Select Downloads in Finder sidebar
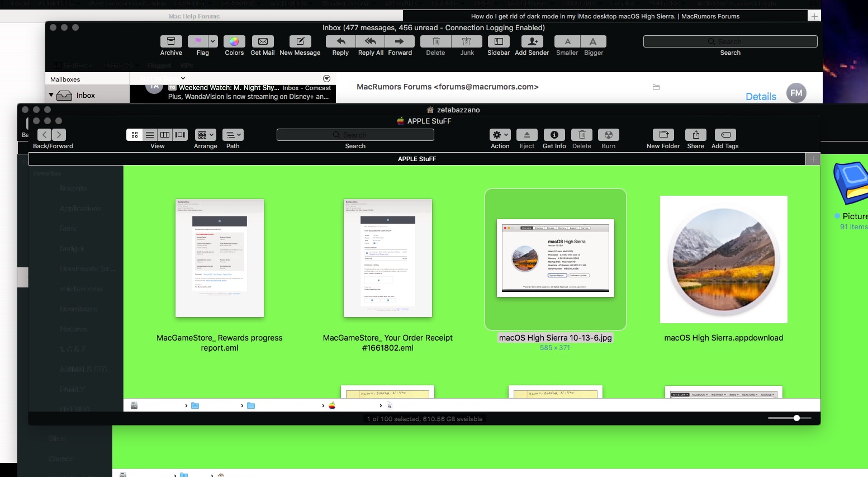Viewport: 868px width, 477px height. [79, 309]
